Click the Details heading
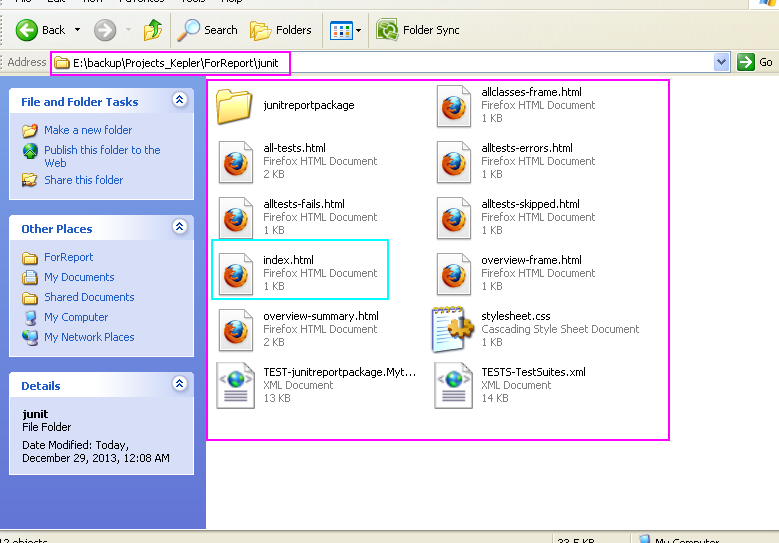Image resolution: width=779 pixels, height=543 pixels. pos(41,386)
